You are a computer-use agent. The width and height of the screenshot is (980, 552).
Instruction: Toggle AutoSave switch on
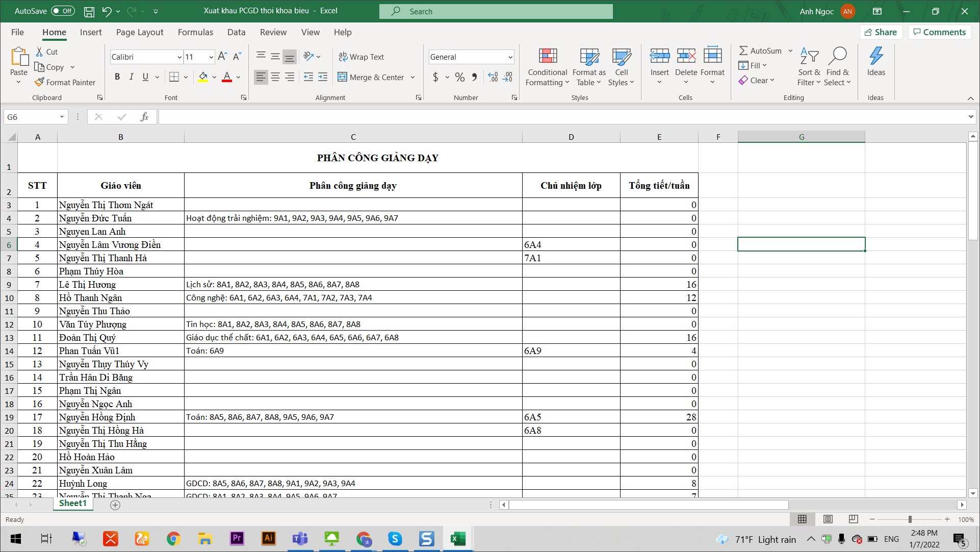coord(63,11)
